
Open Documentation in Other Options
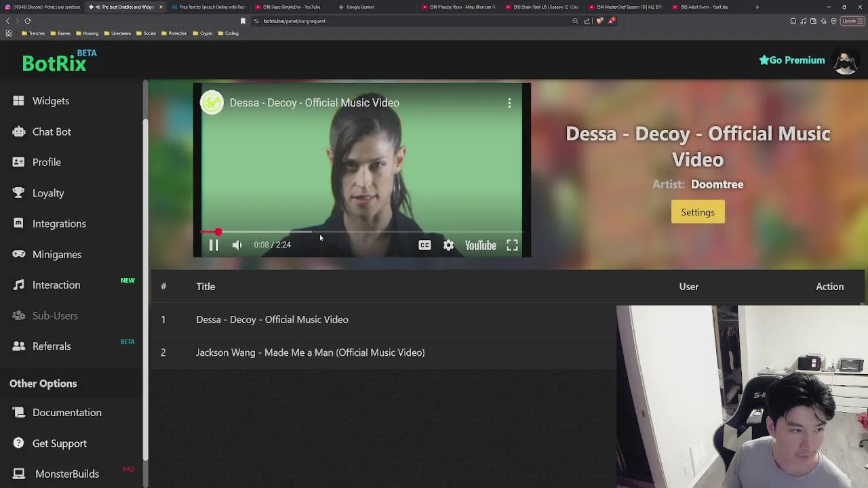coord(57,413)
